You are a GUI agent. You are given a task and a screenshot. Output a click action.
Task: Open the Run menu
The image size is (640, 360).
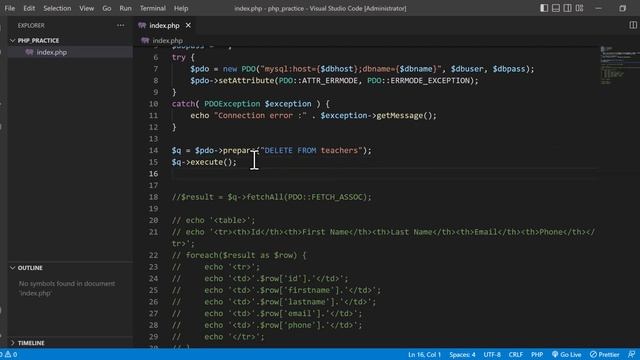tap(125, 8)
